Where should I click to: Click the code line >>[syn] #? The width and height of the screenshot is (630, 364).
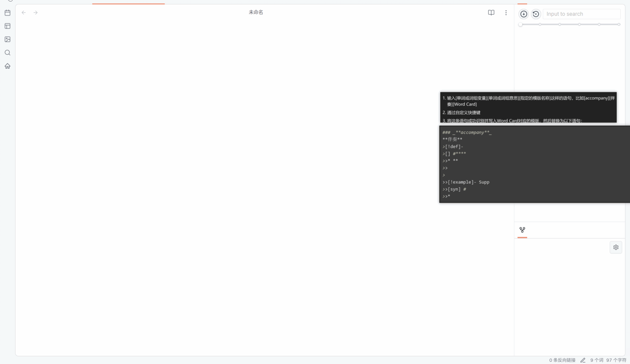point(454,189)
